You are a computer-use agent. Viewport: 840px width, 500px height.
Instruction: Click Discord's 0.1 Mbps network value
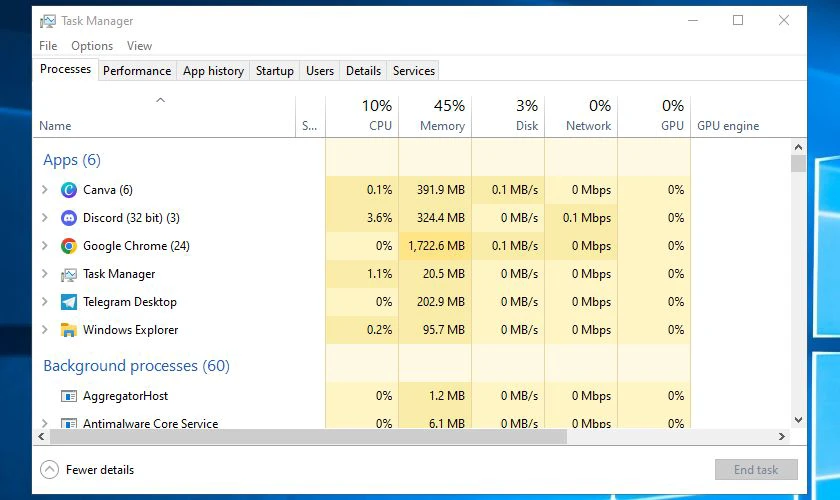pos(587,218)
